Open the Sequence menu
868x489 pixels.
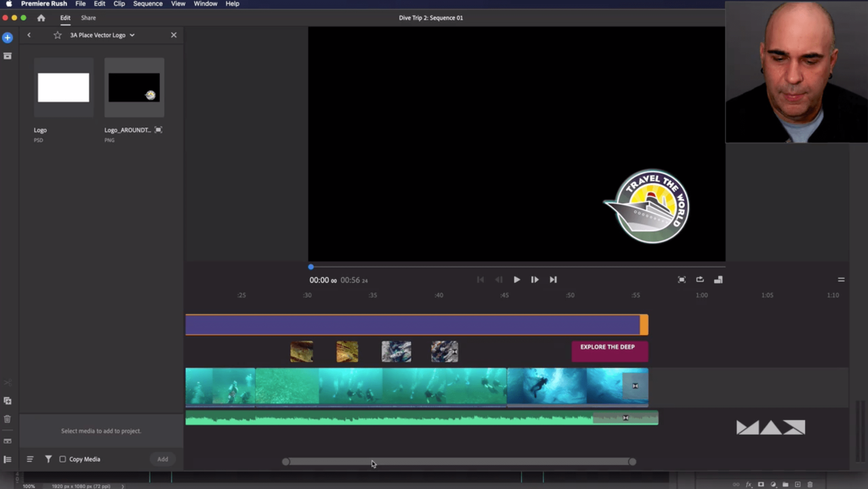tap(147, 3)
